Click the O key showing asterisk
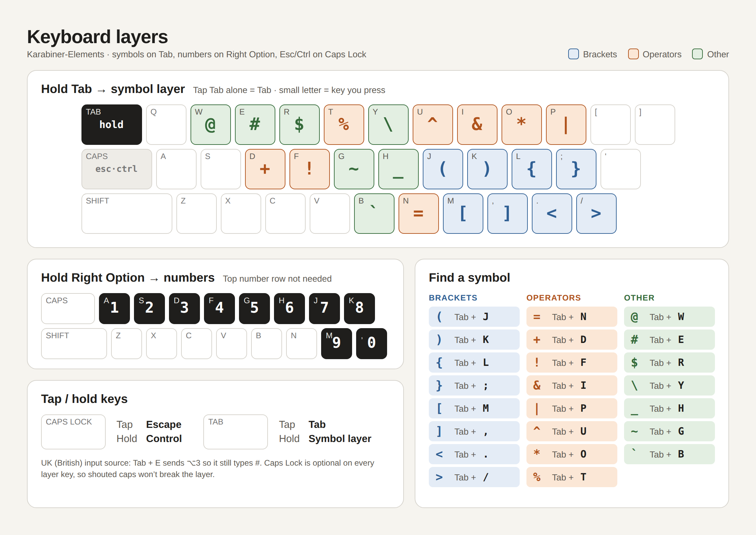The height and width of the screenshot is (535, 756). click(x=521, y=124)
